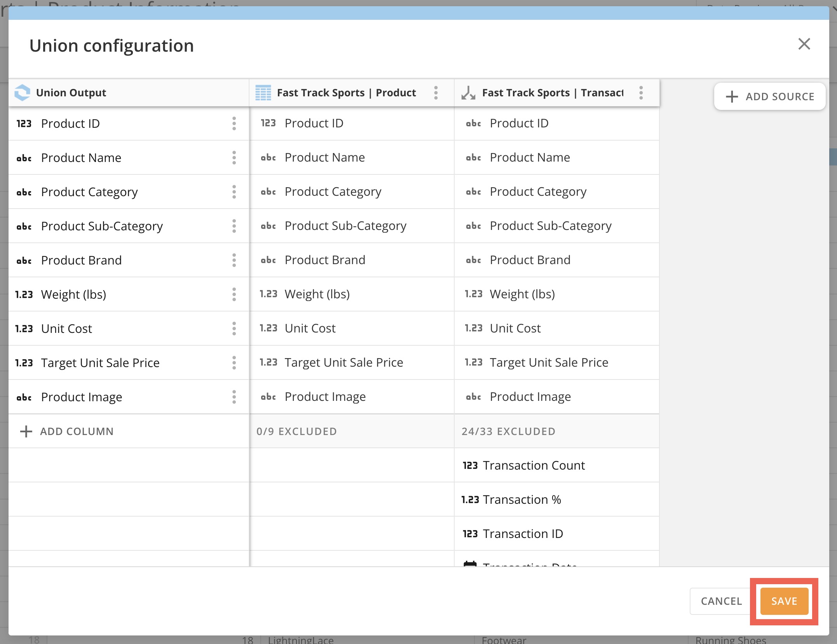The height and width of the screenshot is (644, 837).
Task: Save the union configuration
Action: [784, 601]
